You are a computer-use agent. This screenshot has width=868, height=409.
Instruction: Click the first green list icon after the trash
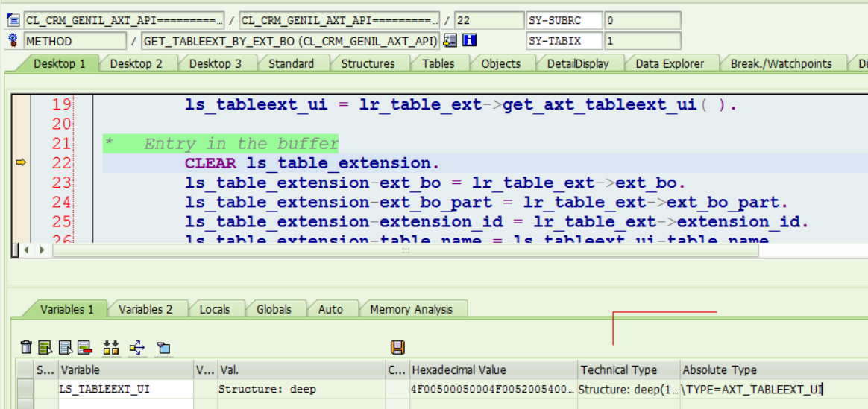(45, 347)
